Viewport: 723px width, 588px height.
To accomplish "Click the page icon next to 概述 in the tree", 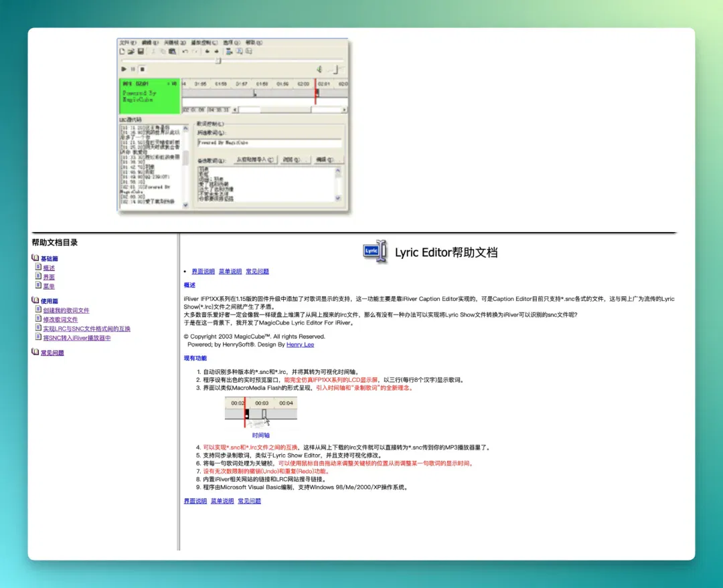I will tap(39, 267).
